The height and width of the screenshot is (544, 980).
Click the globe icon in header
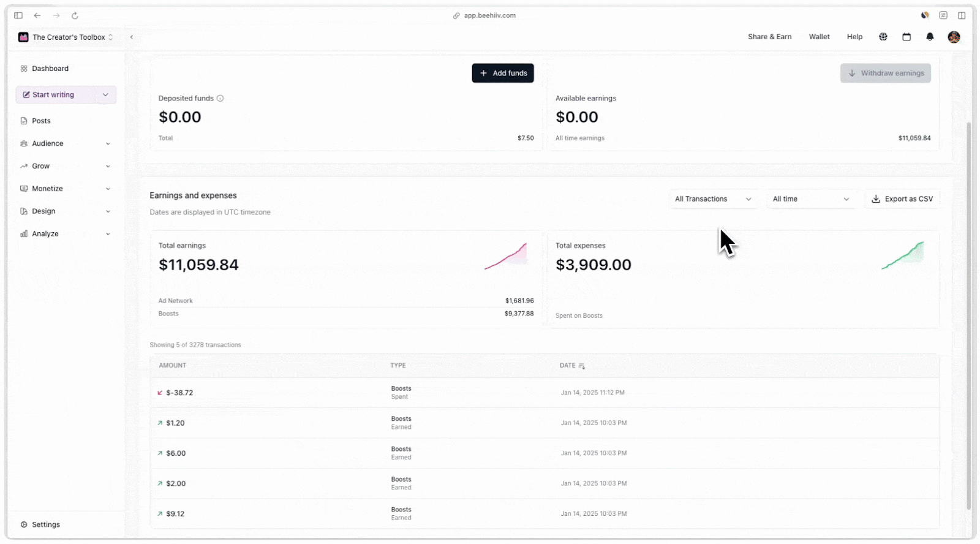(883, 37)
